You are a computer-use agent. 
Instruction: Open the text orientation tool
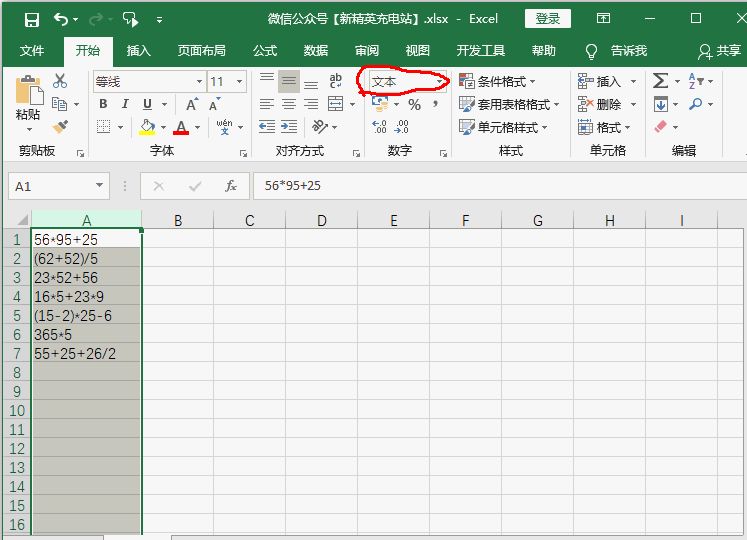click(x=320, y=127)
